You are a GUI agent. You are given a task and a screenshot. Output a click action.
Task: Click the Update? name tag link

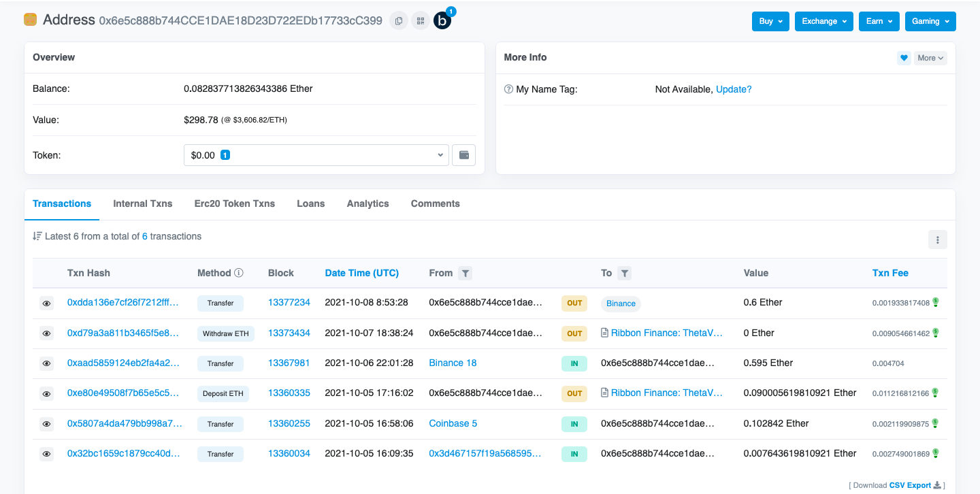tap(734, 89)
